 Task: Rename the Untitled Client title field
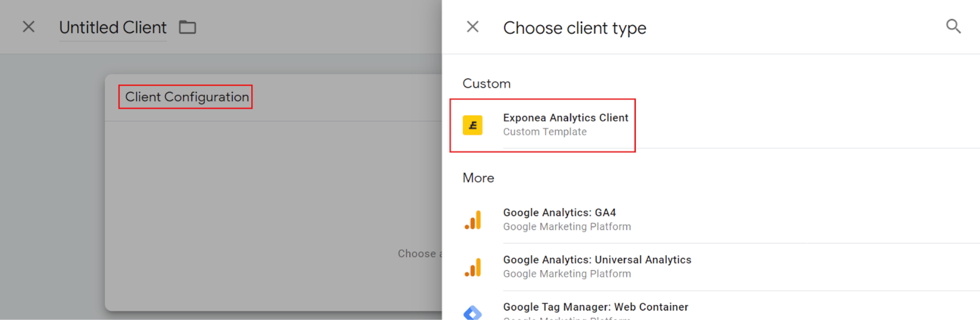tap(113, 27)
